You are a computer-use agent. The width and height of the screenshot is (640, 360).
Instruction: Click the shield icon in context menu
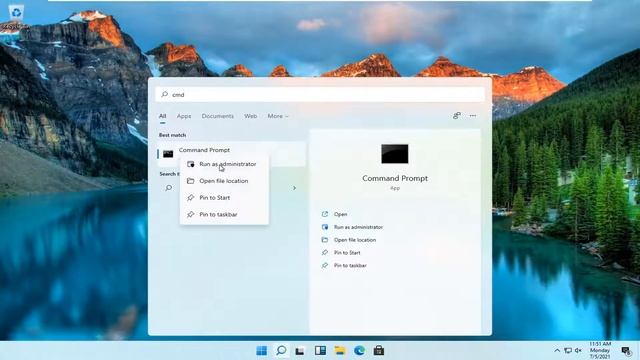click(x=191, y=164)
